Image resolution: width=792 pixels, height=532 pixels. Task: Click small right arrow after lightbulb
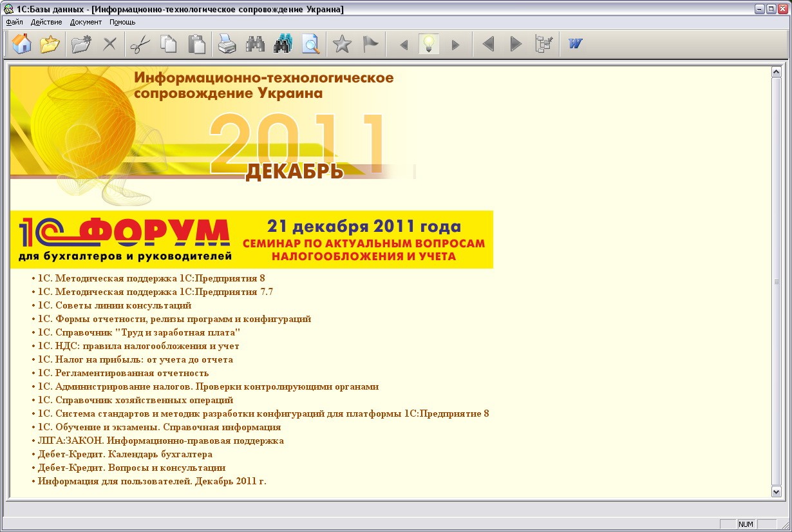(x=455, y=45)
